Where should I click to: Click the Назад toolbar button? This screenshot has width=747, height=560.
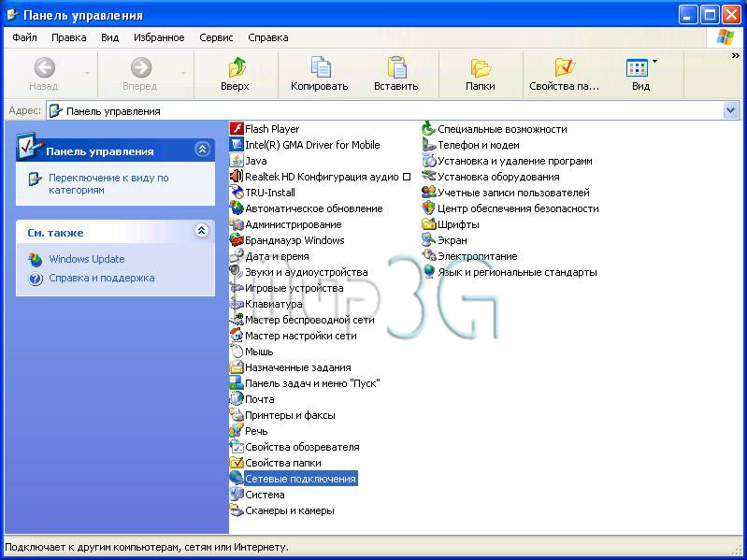pyautogui.click(x=44, y=73)
